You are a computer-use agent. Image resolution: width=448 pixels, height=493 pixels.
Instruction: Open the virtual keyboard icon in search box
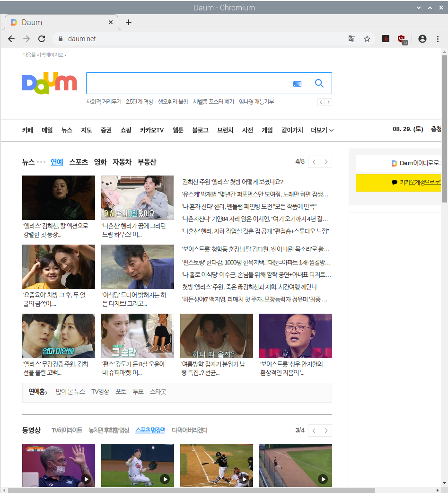(x=297, y=84)
